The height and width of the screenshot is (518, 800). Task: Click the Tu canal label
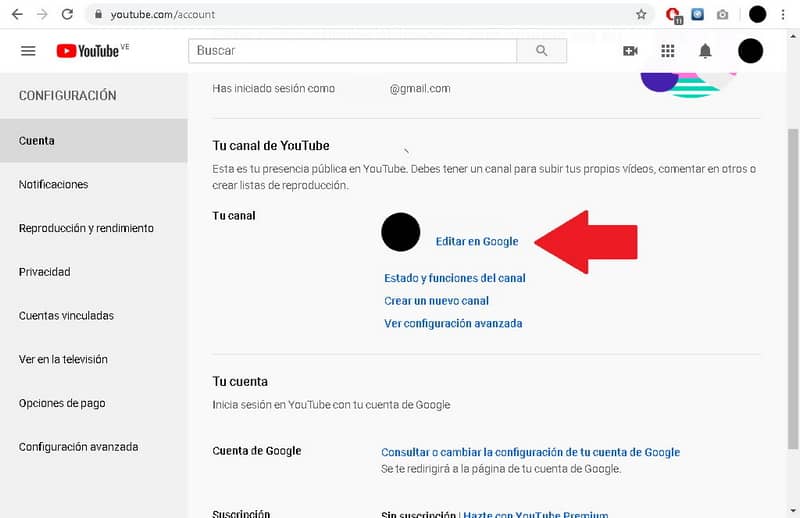pos(234,215)
